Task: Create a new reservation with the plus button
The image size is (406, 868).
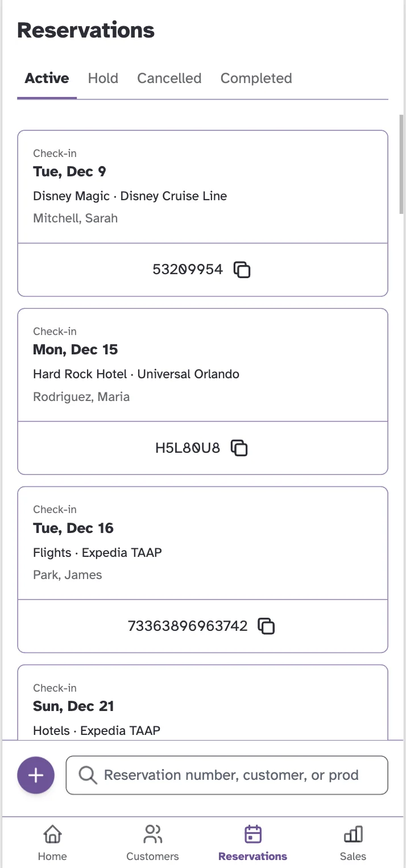Action: coord(35,775)
